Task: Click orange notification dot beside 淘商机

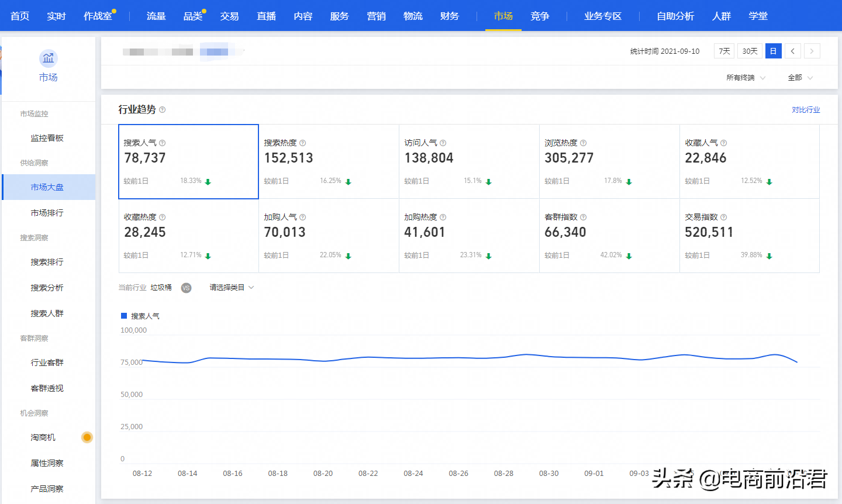Action: (x=87, y=437)
